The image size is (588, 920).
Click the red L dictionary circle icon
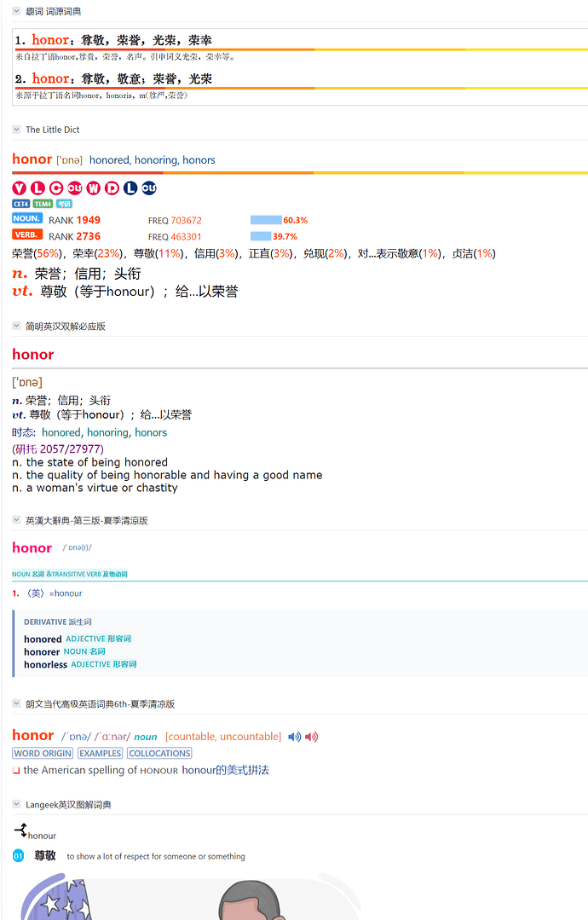coord(37,188)
